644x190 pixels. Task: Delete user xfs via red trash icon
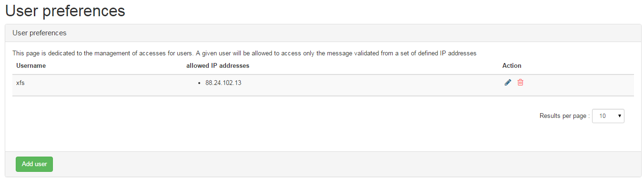point(521,83)
